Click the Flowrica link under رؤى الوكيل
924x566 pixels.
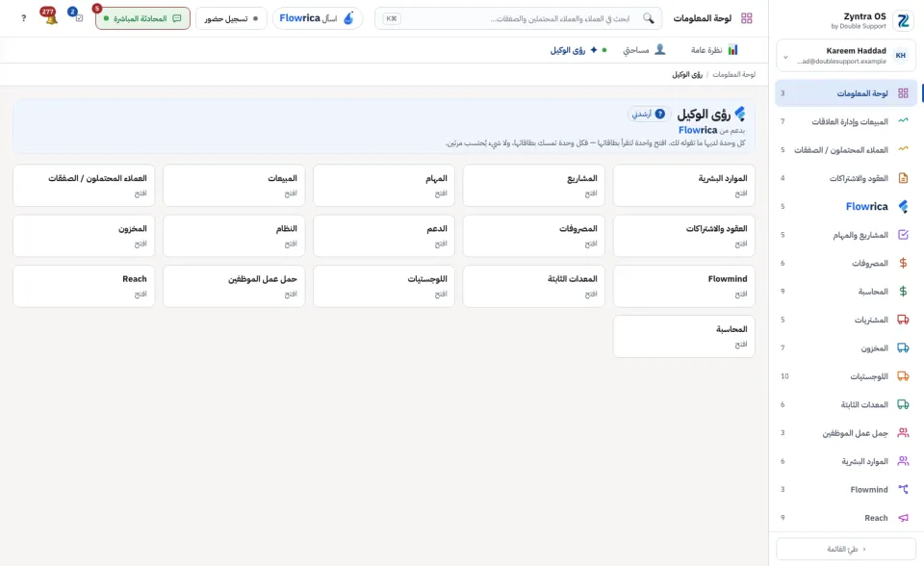coord(698,130)
